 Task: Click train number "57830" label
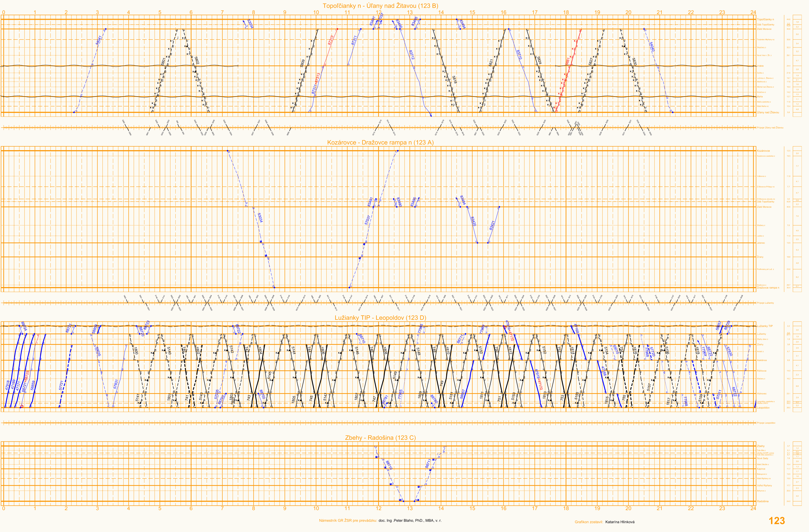tap(730, 352)
